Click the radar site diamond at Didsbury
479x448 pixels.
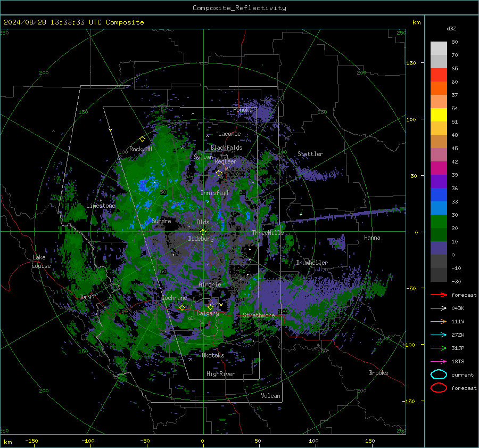coord(203,232)
